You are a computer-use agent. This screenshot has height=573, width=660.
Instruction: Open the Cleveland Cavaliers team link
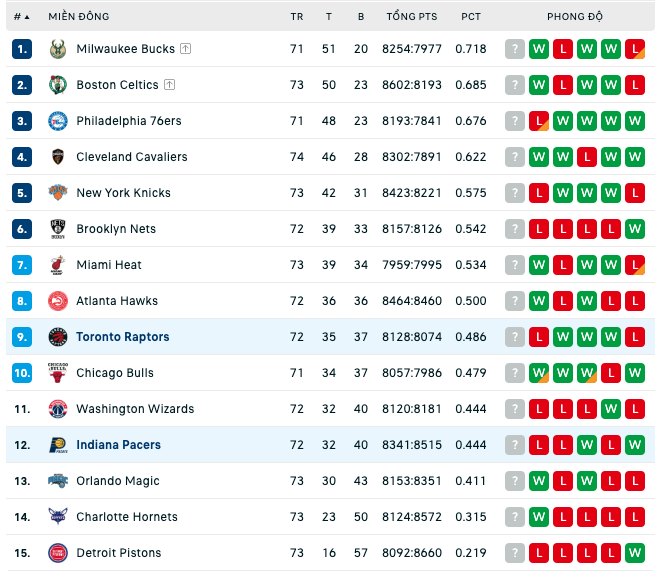click(132, 157)
